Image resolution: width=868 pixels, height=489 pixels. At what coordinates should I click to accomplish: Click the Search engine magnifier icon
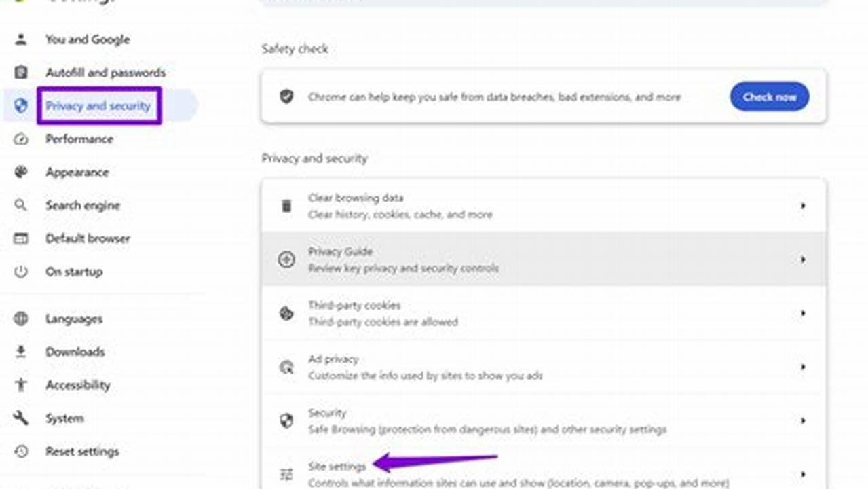21,205
